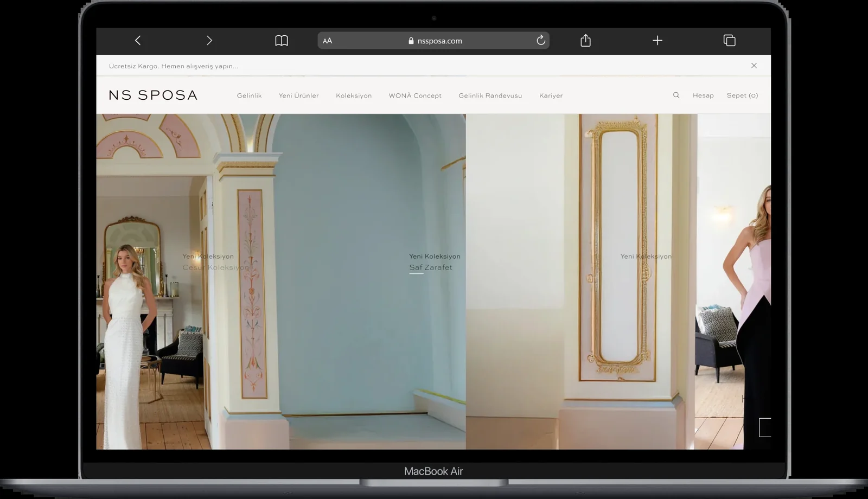Screen dimensions: 868x499
Task: Go back with the browser back arrow
Action: click(x=138, y=40)
